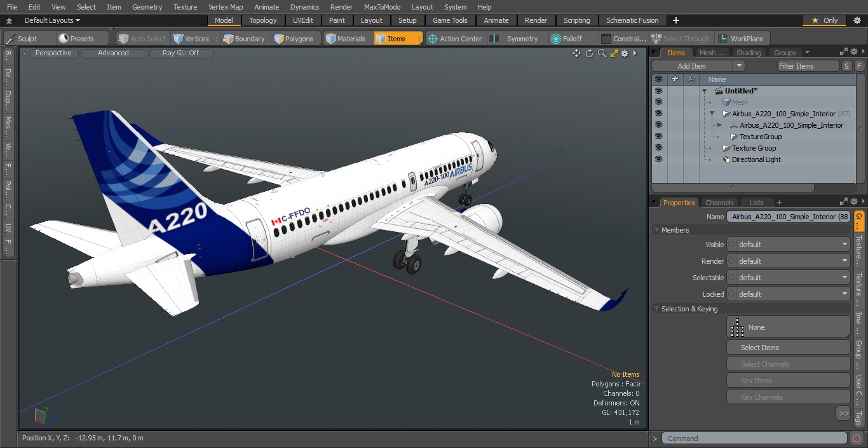Open the Presets browser
The height and width of the screenshot is (448, 868).
point(76,39)
